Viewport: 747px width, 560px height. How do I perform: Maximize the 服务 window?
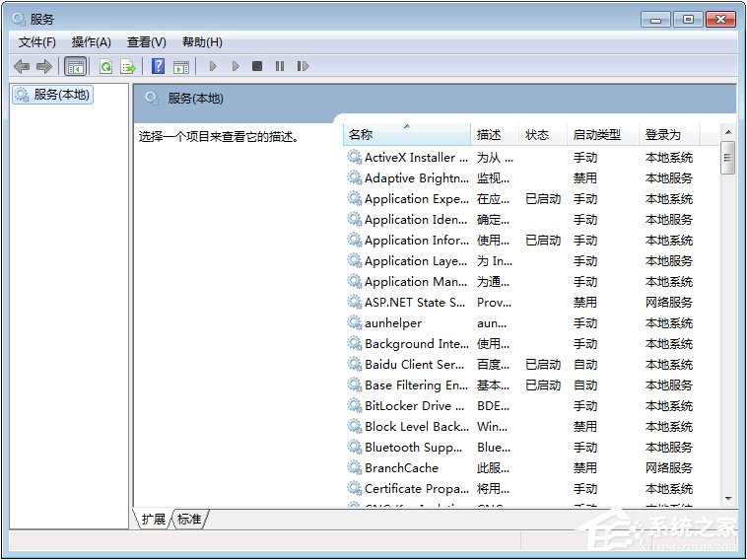point(688,20)
